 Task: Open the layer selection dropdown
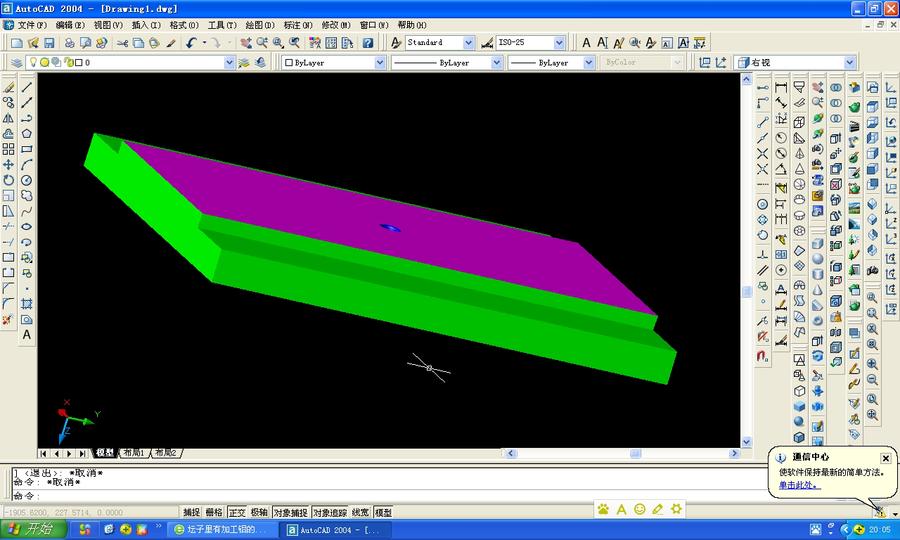[229, 63]
